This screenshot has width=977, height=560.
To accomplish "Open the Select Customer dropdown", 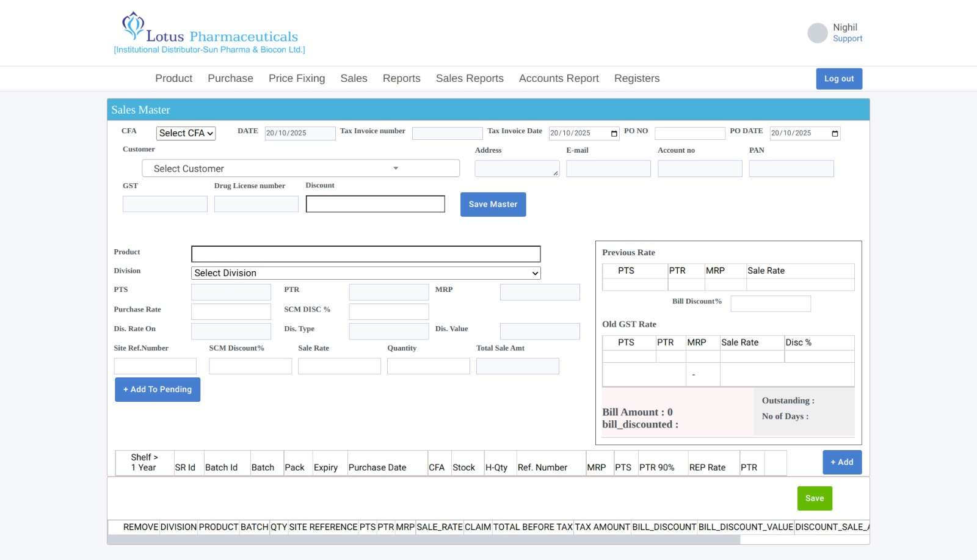I will [300, 169].
